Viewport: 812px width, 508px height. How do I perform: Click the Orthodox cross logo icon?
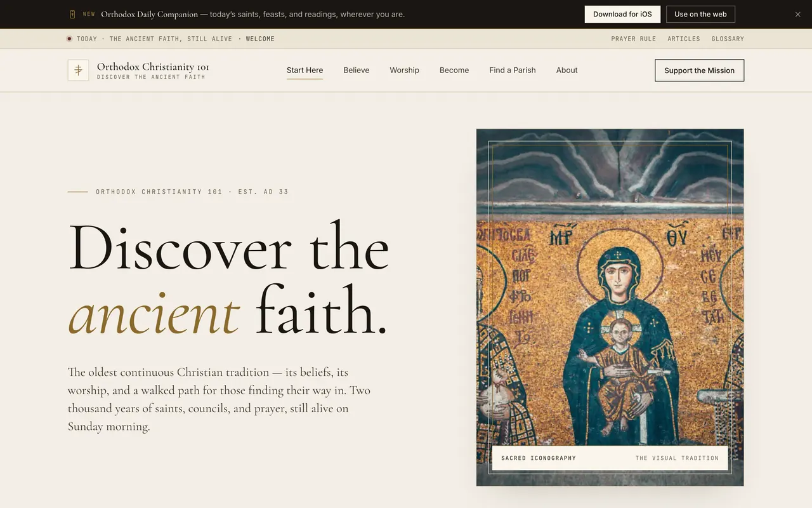coord(78,70)
